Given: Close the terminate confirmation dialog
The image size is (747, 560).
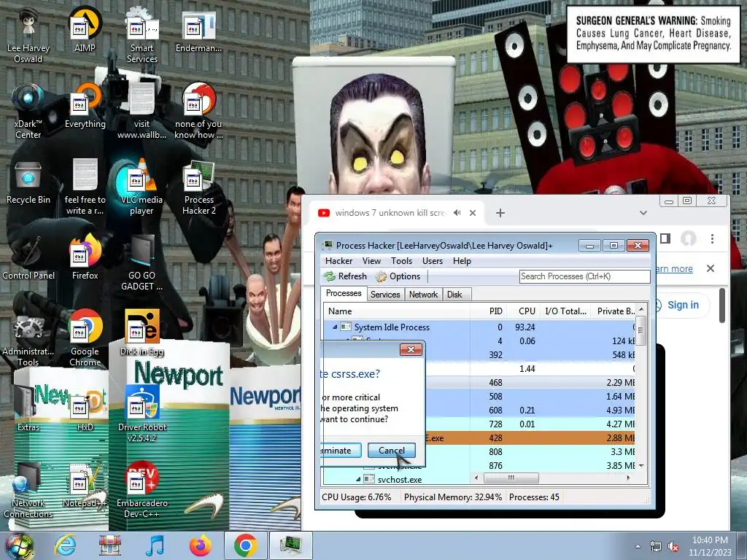Looking at the screenshot, I should point(411,350).
